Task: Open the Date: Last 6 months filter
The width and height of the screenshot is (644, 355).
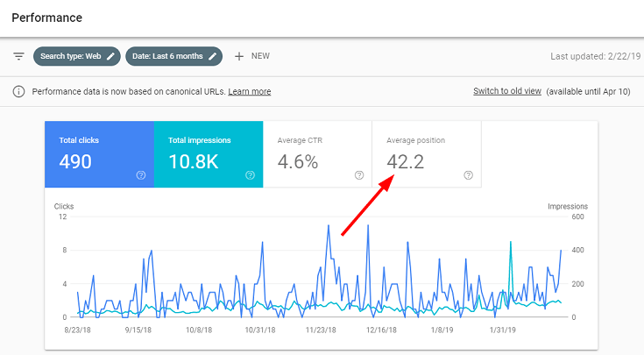Action: [x=166, y=56]
